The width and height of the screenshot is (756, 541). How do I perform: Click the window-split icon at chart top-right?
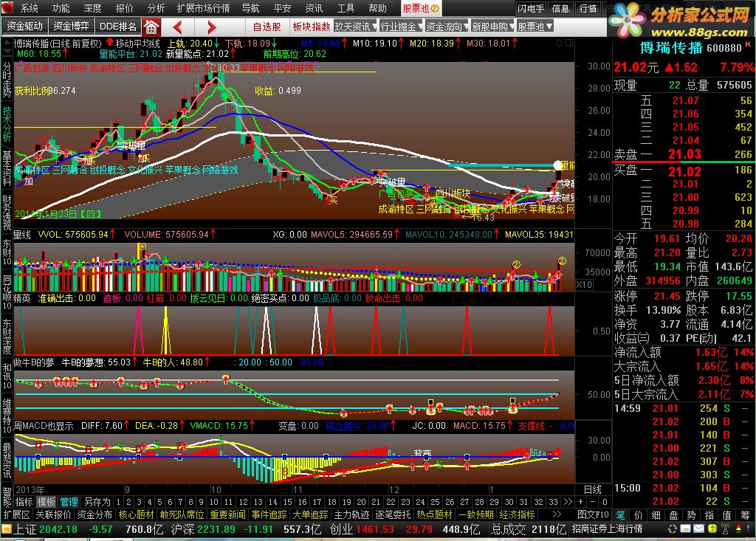tap(569, 43)
